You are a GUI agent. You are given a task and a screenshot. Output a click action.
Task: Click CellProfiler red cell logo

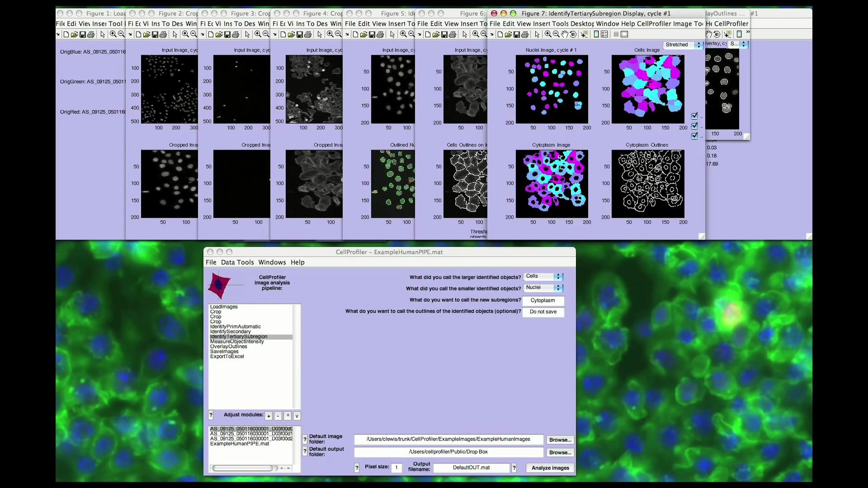219,285
